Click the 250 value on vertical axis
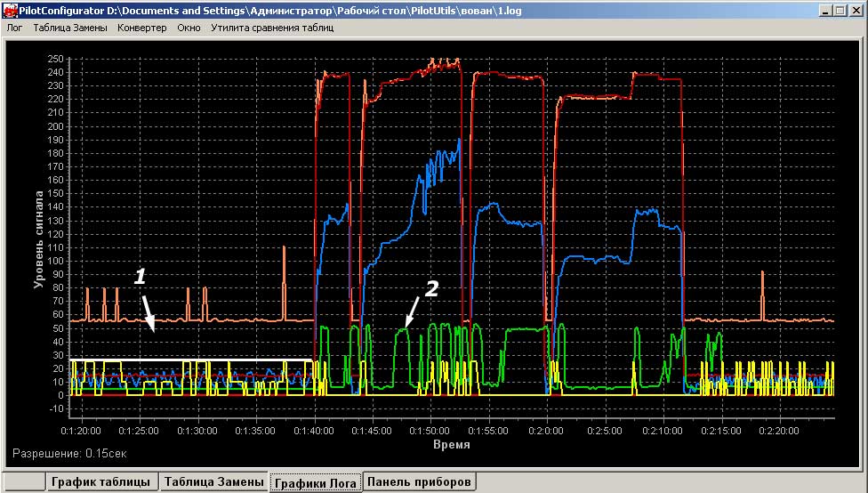 click(56, 59)
